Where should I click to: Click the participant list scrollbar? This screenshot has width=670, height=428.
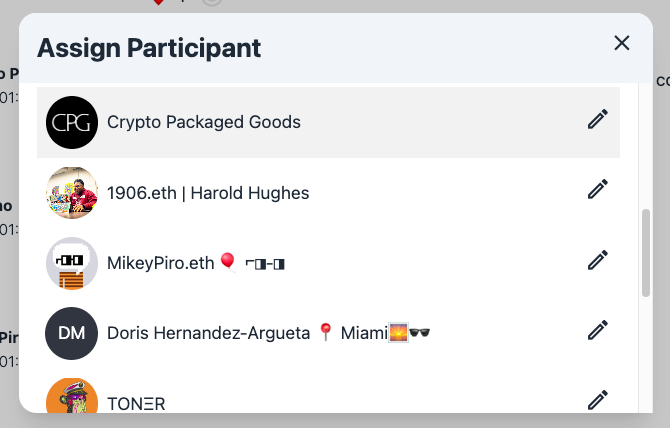point(646,252)
